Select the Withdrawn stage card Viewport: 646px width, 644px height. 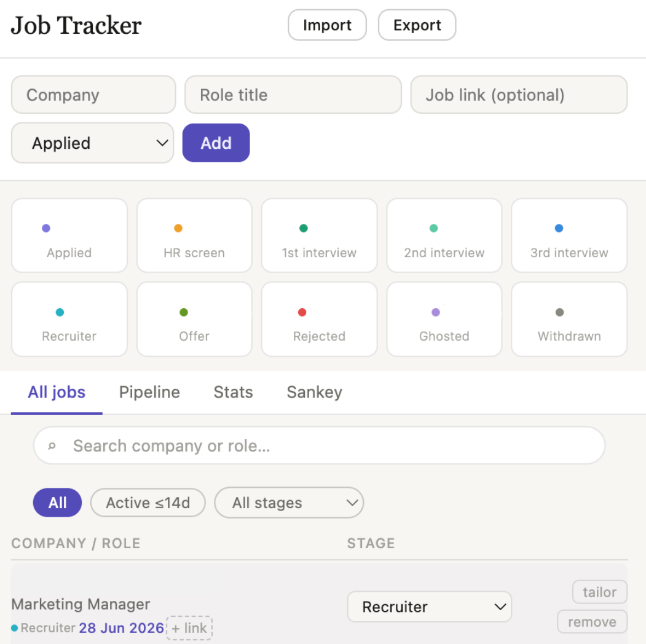pyautogui.click(x=569, y=319)
